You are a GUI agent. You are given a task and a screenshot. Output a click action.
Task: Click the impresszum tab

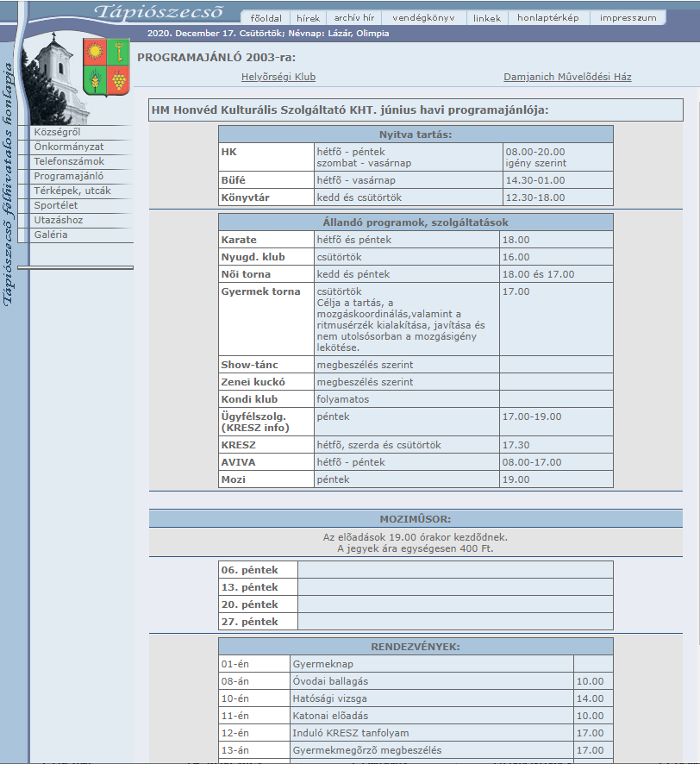pos(628,18)
